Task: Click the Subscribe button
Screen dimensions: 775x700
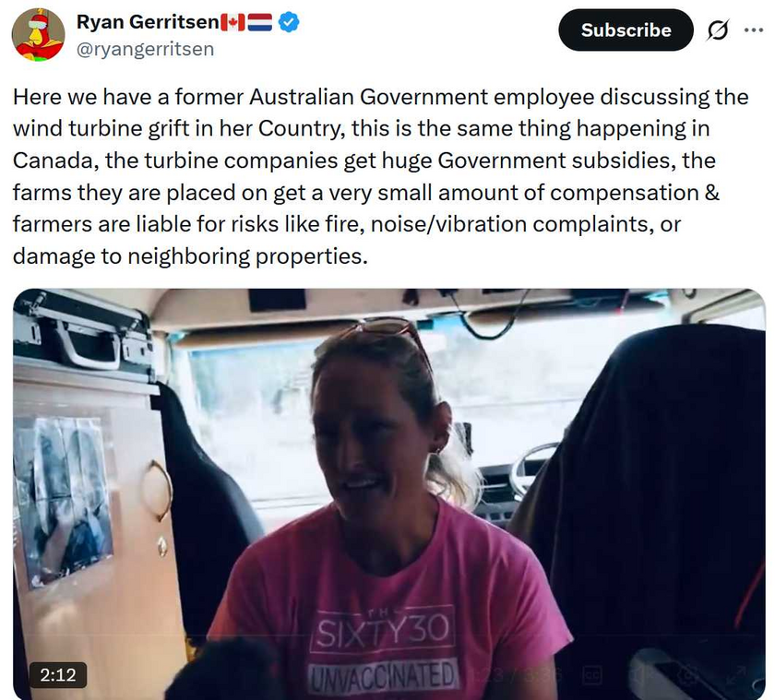Action: [626, 30]
